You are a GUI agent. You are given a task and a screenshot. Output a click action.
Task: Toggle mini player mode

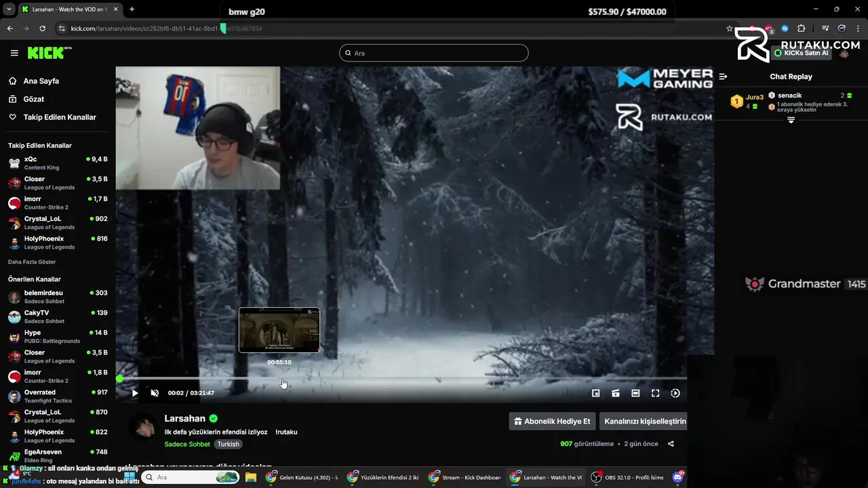[596, 393]
